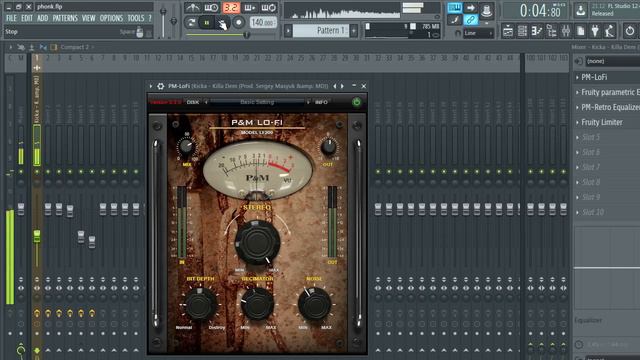Toggle the green power button in PM-LoFi
The image size is (640, 360).
[x=356, y=102]
